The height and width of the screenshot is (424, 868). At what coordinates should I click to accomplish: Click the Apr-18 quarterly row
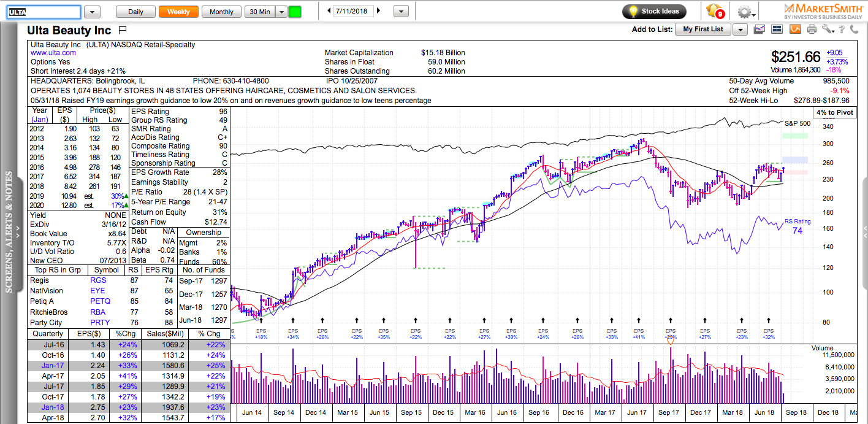(129, 417)
